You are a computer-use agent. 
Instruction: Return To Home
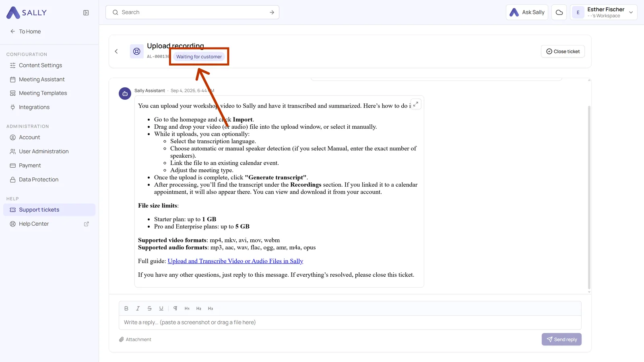[25, 31]
